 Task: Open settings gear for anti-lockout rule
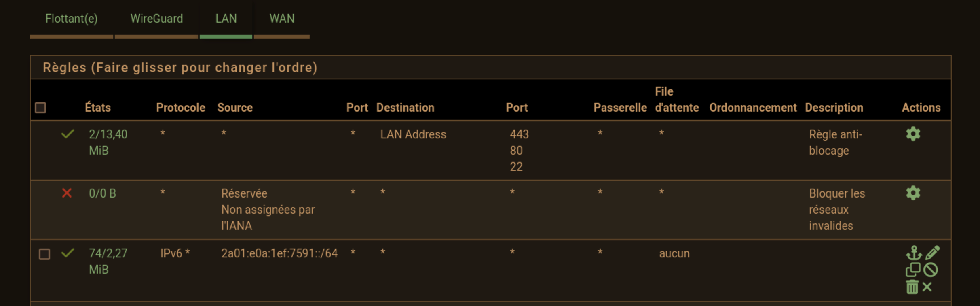913,134
